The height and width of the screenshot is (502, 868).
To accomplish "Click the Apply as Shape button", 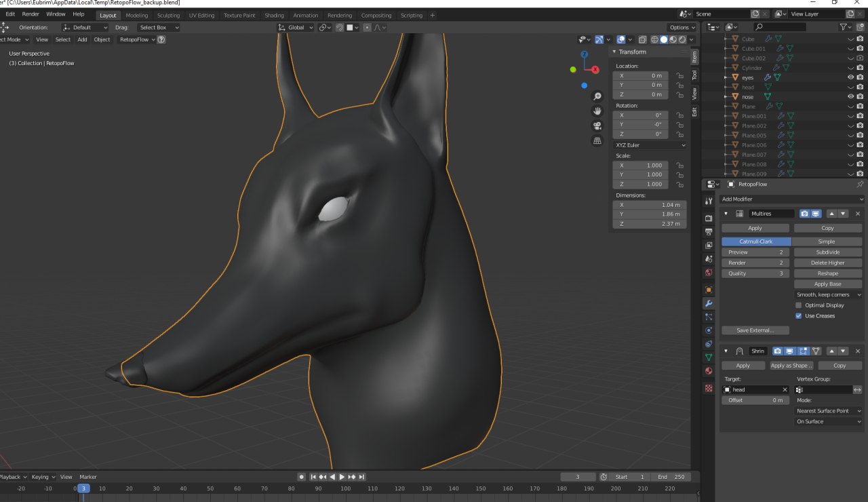I will (x=791, y=366).
